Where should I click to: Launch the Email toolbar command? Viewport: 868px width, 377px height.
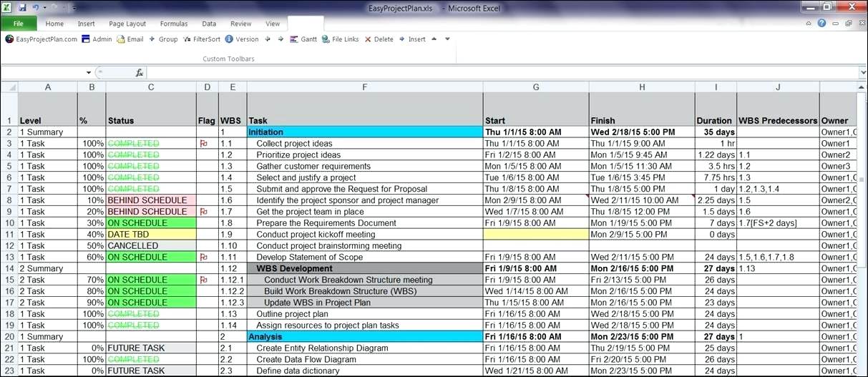click(x=130, y=39)
